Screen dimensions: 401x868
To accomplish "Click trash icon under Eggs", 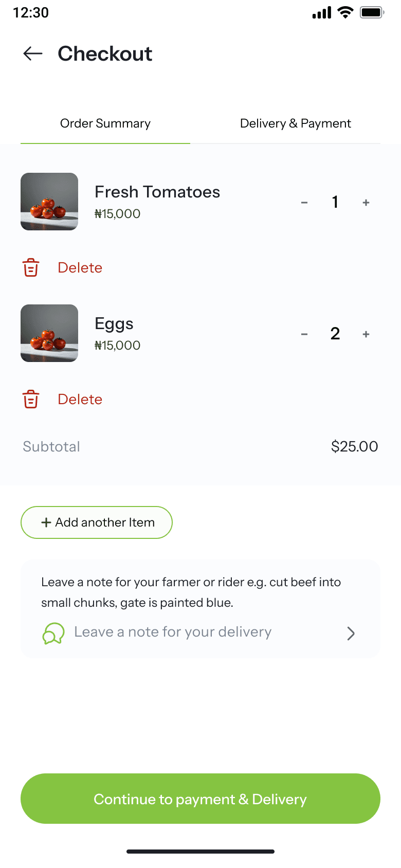I will 31,399.
